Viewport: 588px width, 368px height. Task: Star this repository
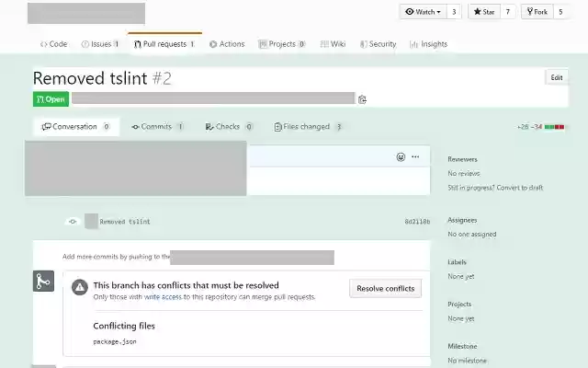(484, 12)
